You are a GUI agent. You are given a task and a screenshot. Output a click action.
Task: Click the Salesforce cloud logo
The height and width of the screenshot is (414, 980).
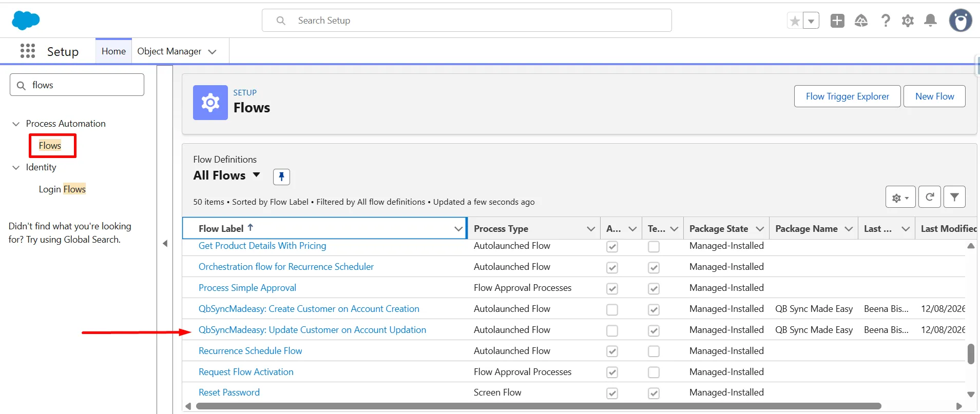(x=26, y=21)
